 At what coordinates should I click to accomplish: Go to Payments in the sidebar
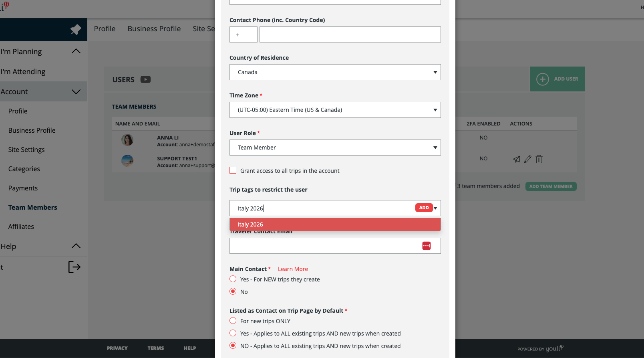point(23,188)
